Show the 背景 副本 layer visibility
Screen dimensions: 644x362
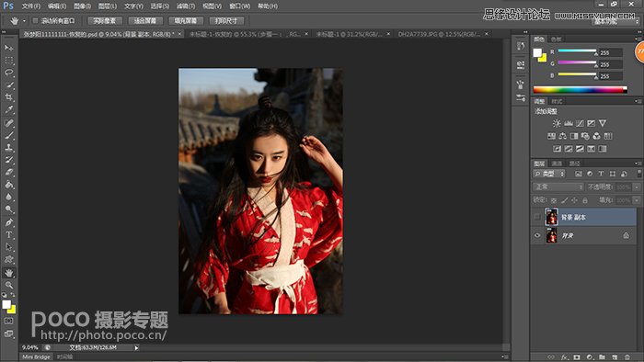pos(537,217)
